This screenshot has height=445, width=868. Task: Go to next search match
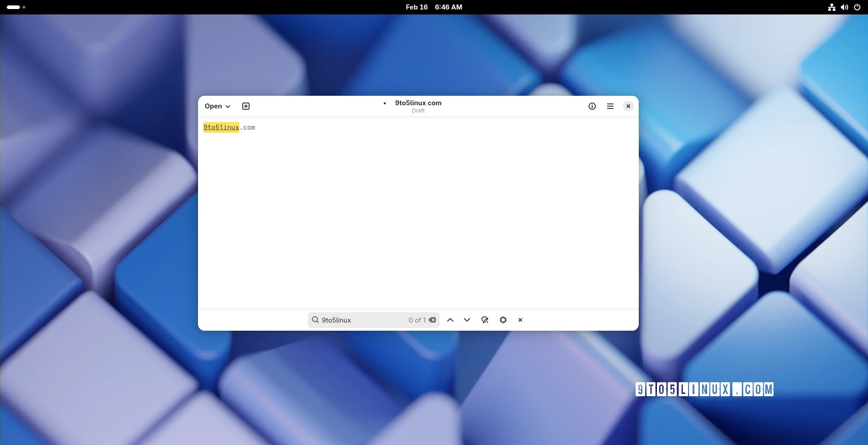(467, 320)
